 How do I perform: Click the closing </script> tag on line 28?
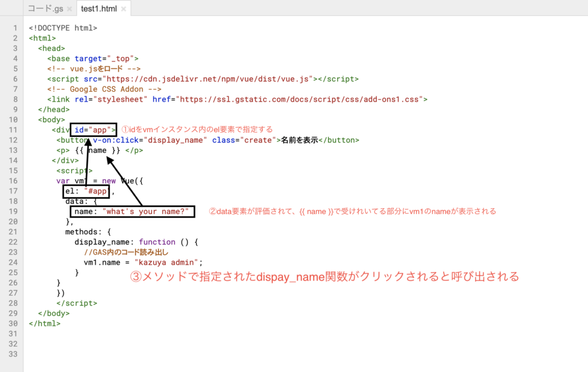[x=77, y=303]
